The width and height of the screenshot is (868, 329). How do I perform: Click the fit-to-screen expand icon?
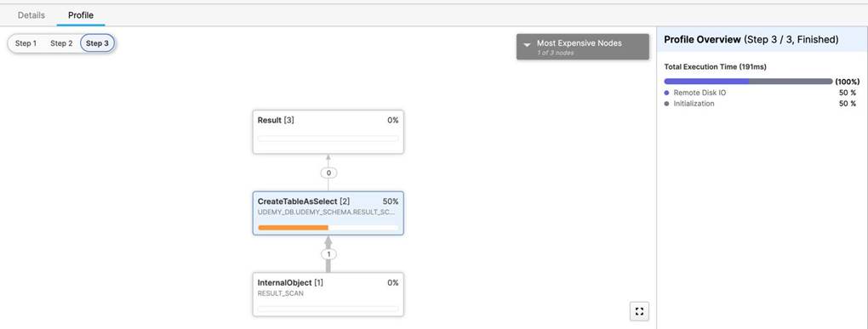[x=639, y=312]
